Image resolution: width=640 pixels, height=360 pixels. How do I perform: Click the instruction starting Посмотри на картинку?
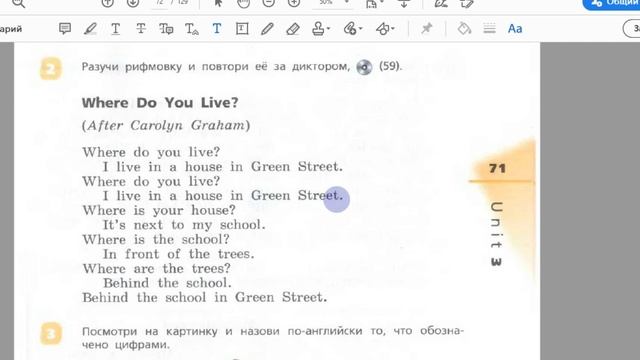[273, 338]
